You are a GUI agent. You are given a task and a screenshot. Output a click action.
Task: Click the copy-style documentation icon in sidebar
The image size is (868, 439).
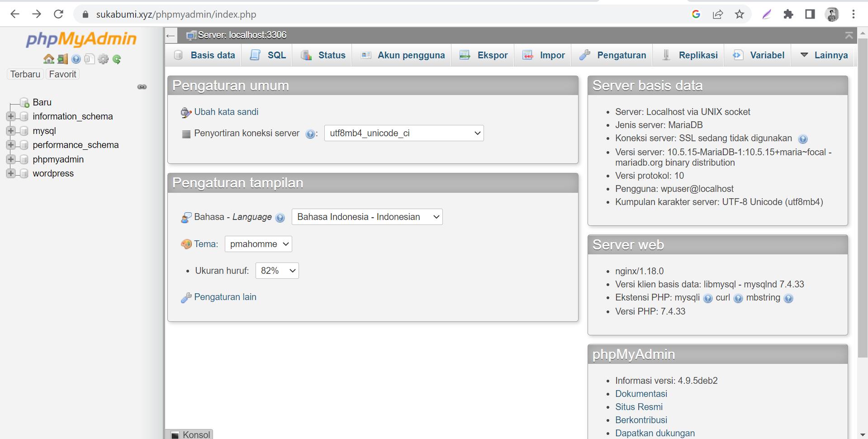[90, 59]
